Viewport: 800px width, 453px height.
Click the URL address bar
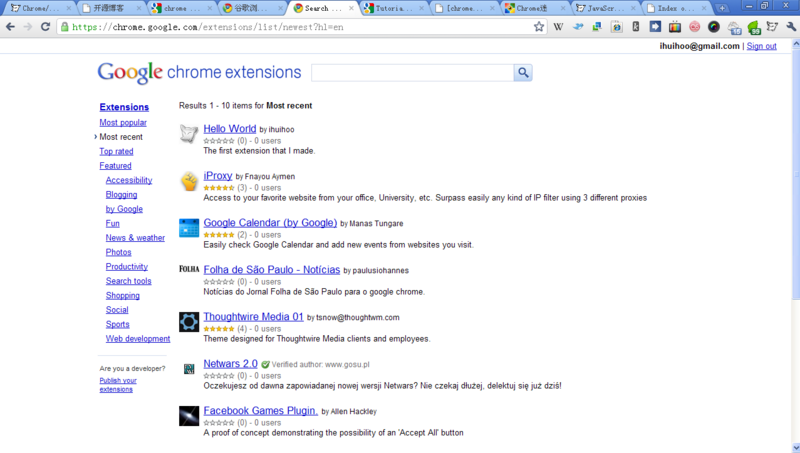point(301,27)
